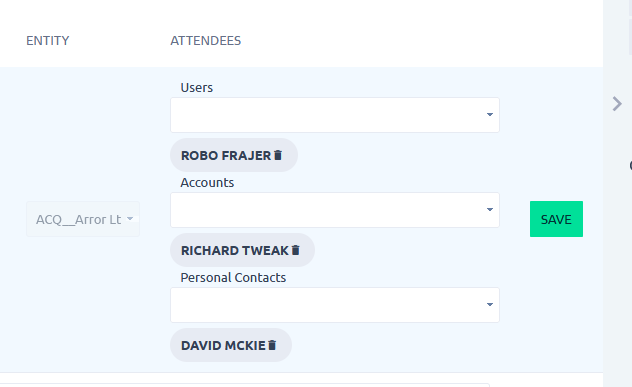Click the Accounts section label

click(x=207, y=183)
